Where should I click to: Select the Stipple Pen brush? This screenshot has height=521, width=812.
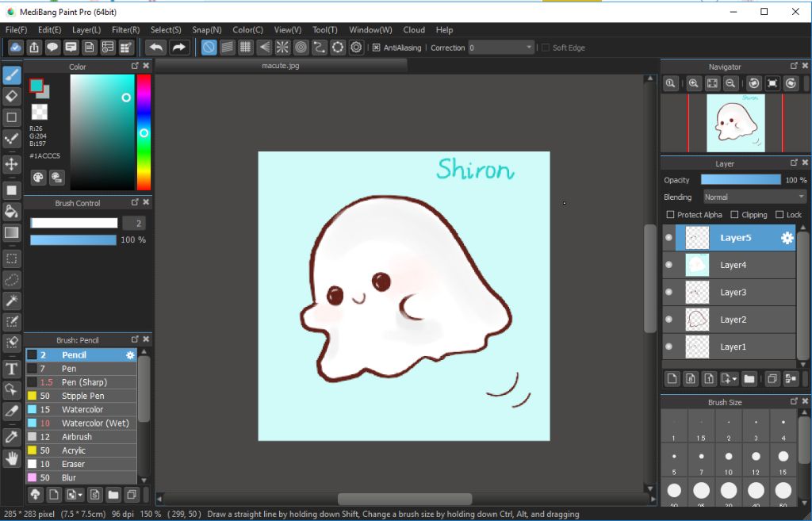coord(82,396)
